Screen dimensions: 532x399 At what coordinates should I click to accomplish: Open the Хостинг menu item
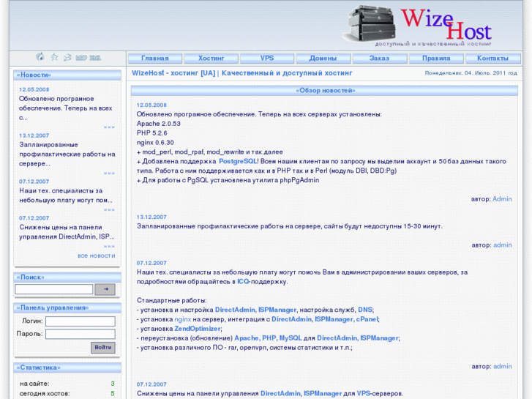pos(211,59)
